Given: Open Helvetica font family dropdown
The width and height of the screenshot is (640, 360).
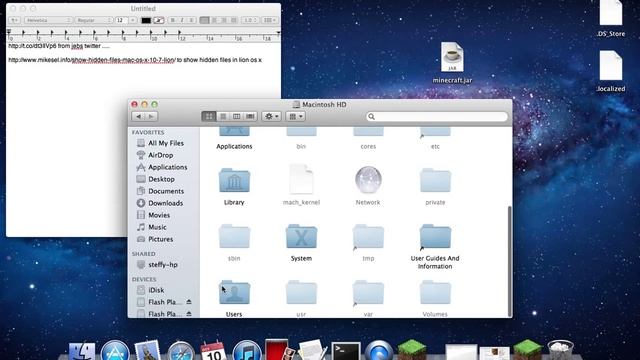Looking at the screenshot, I should 48,20.
